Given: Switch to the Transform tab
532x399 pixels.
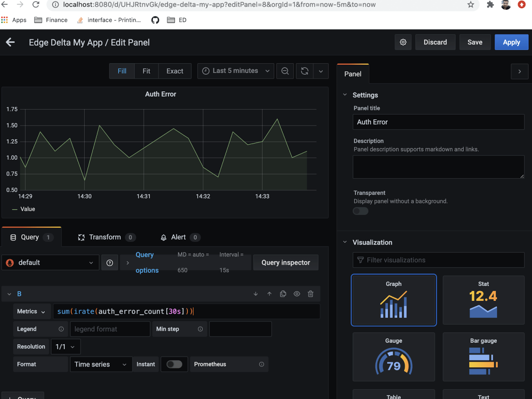Looking at the screenshot, I should [x=105, y=237].
